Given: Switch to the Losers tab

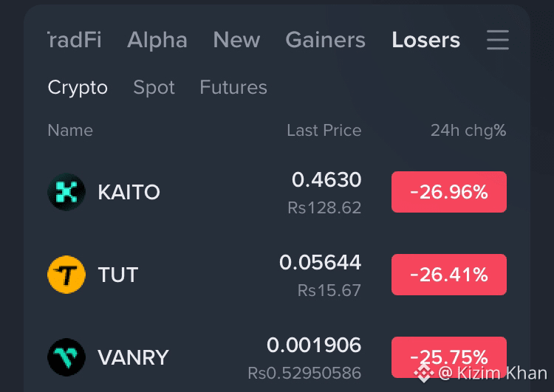Looking at the screenshot, I should pos(425,40).
